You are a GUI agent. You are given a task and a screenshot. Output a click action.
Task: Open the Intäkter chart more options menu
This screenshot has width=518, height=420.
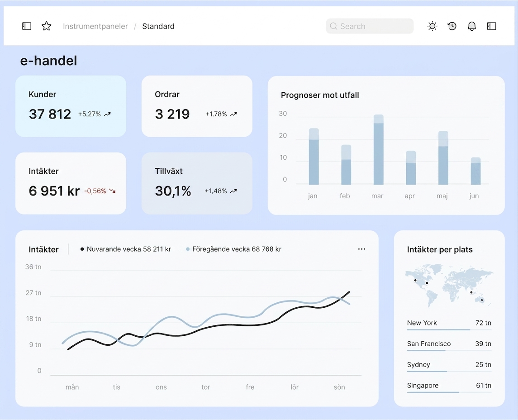click(x=362, y=249)
